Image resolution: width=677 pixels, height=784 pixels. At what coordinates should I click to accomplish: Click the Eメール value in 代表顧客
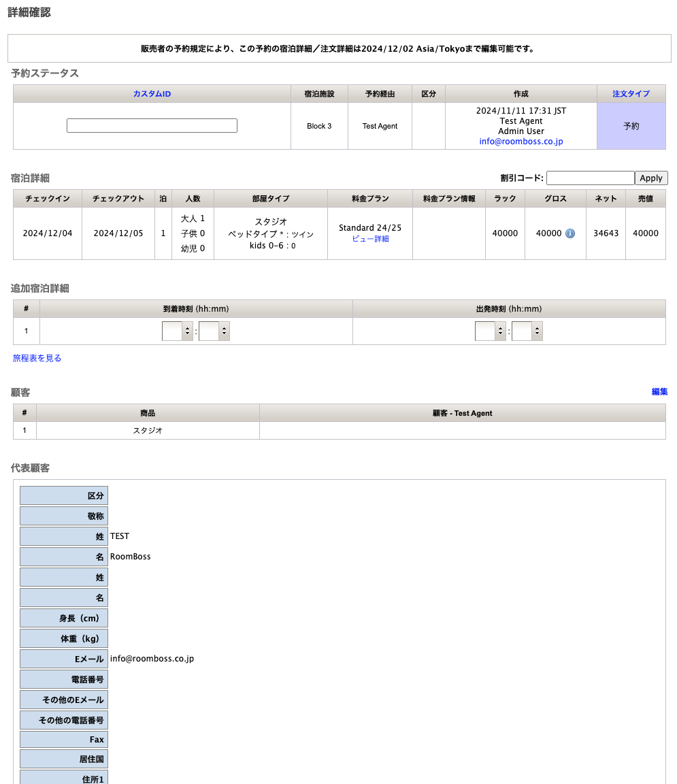[x=152, y=659]
